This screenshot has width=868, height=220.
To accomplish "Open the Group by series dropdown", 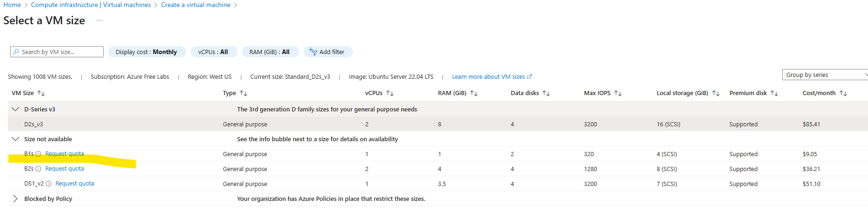I will pyautogui.click(x=825, y=75).
